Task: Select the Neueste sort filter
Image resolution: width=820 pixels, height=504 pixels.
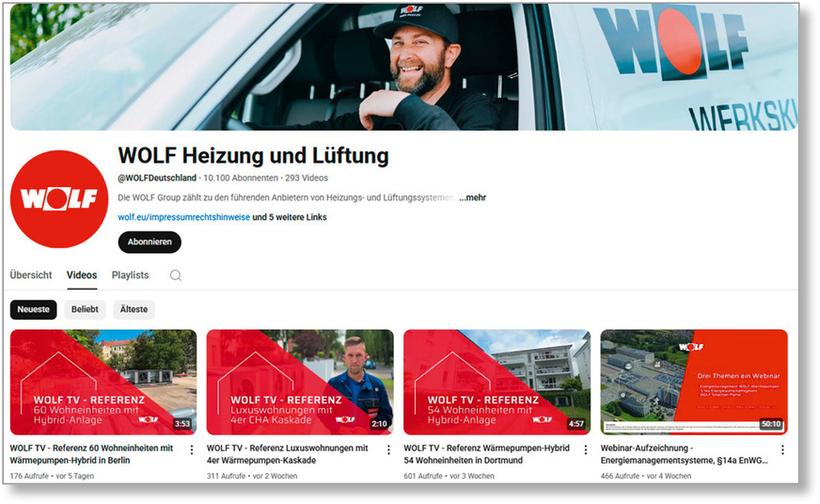Action: click(x=34, y=309)
